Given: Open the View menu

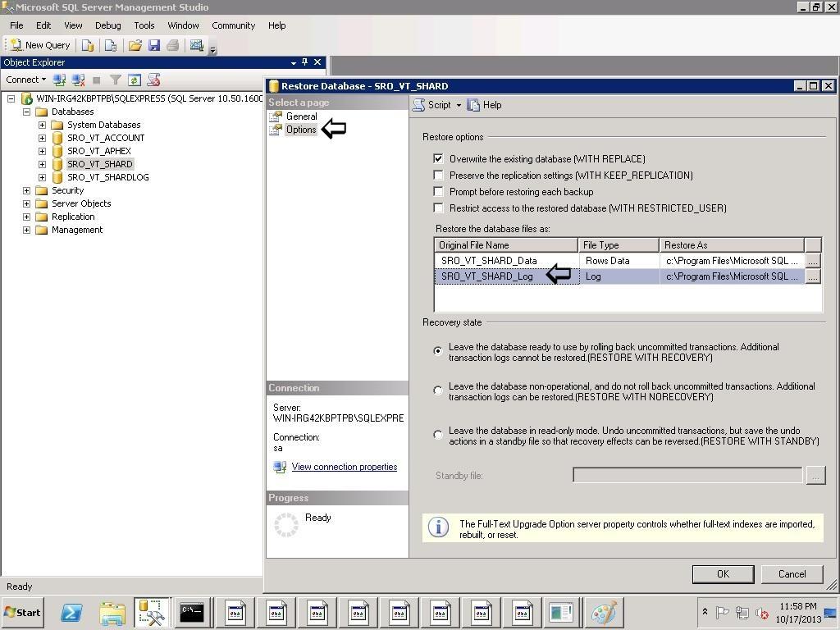Looking at the screenshot, I should point(73,25).
